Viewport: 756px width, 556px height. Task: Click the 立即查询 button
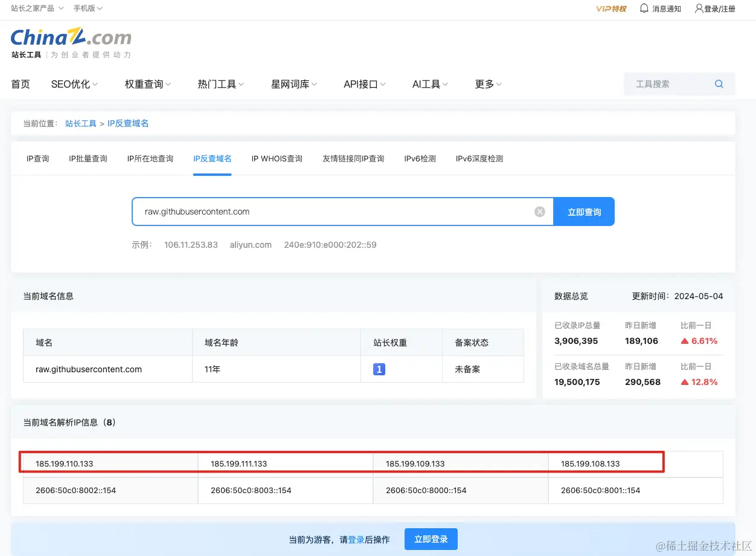584,212
